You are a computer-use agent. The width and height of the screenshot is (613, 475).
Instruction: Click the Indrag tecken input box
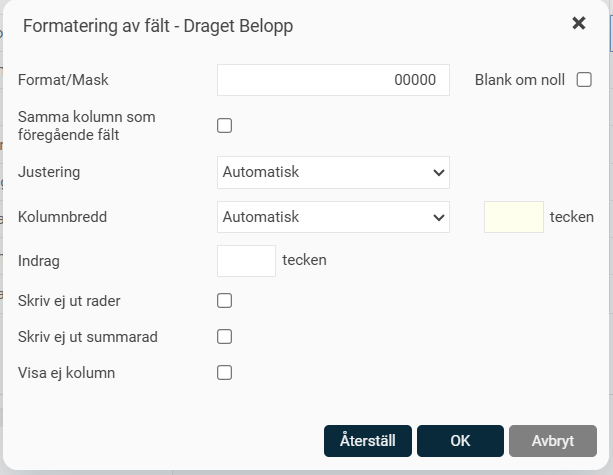pos(246,261)
